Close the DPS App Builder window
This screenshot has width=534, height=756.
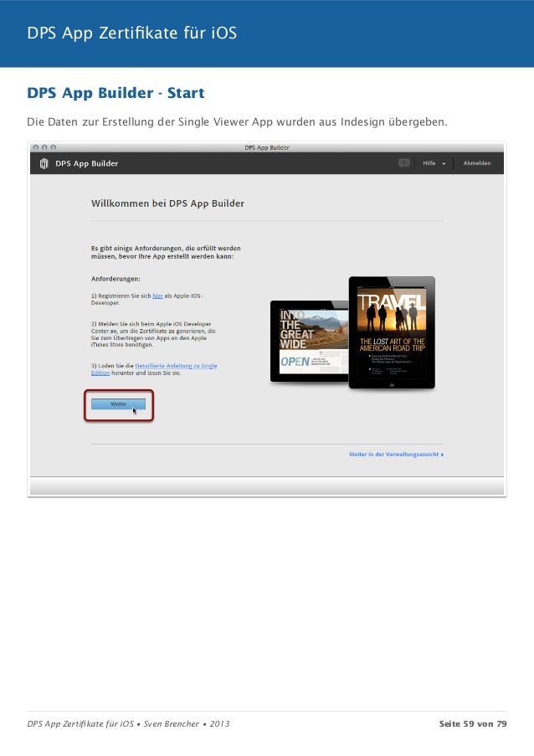click(36, 147)
